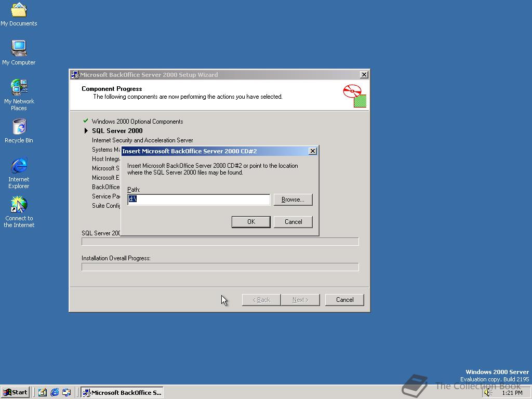Image resolution: width=532 pixels, height=399 pixels.
Task: Click Installation Overall Progress label
Action: point(116,258)
